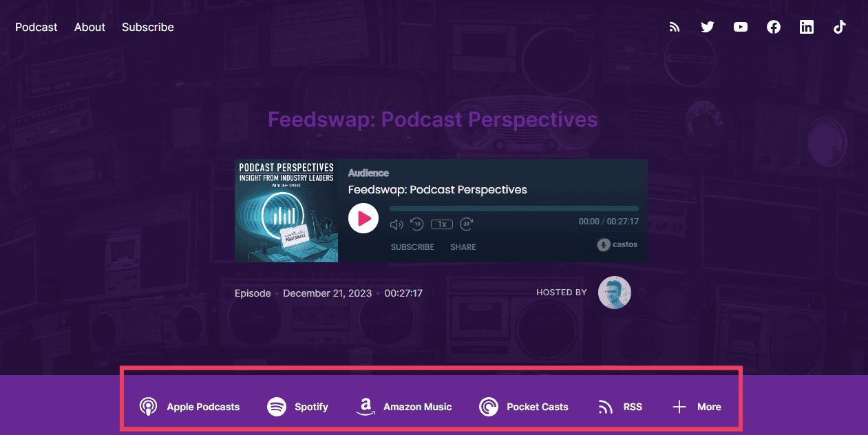
Task: Open the SUBSCRIBE panel in player
Action: [x=412, y=247]
